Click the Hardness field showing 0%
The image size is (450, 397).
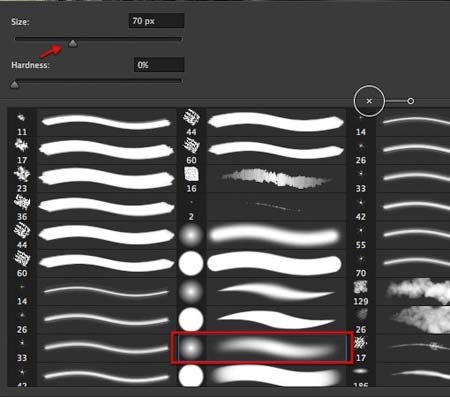(159, 65)
